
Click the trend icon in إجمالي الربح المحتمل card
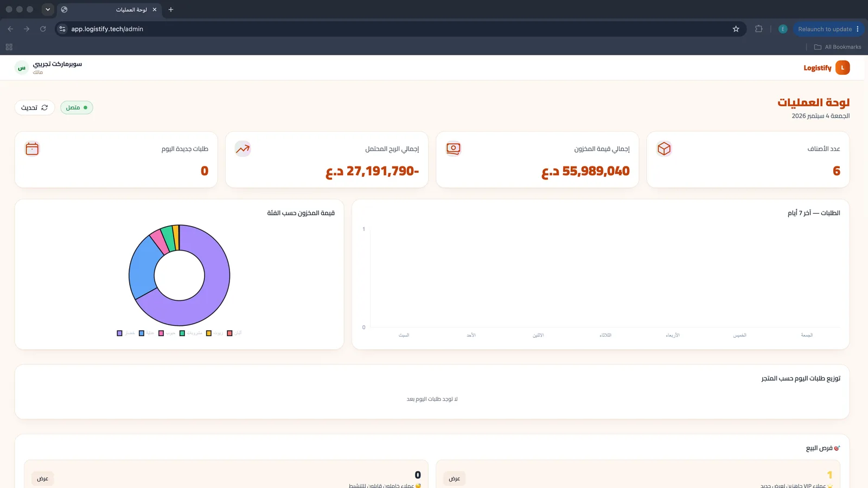point(242,149)
